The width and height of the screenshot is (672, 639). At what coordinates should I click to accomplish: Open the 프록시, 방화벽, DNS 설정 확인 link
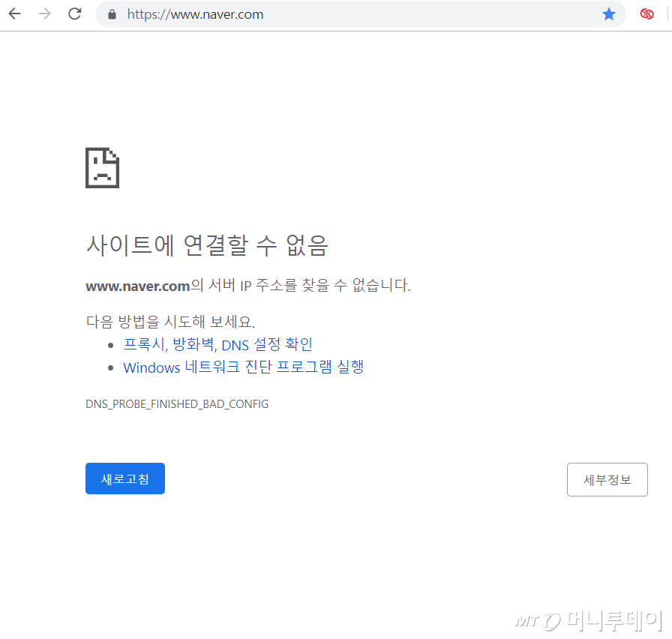click(217, 344)
